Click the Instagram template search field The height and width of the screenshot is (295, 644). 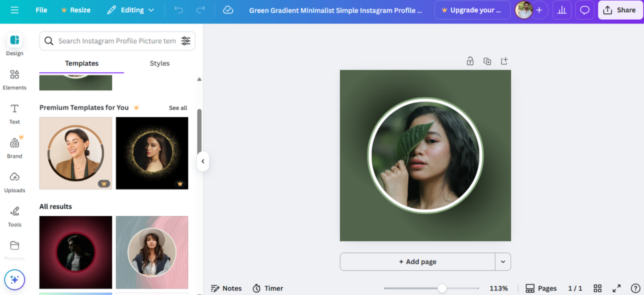tap(114, 41)
